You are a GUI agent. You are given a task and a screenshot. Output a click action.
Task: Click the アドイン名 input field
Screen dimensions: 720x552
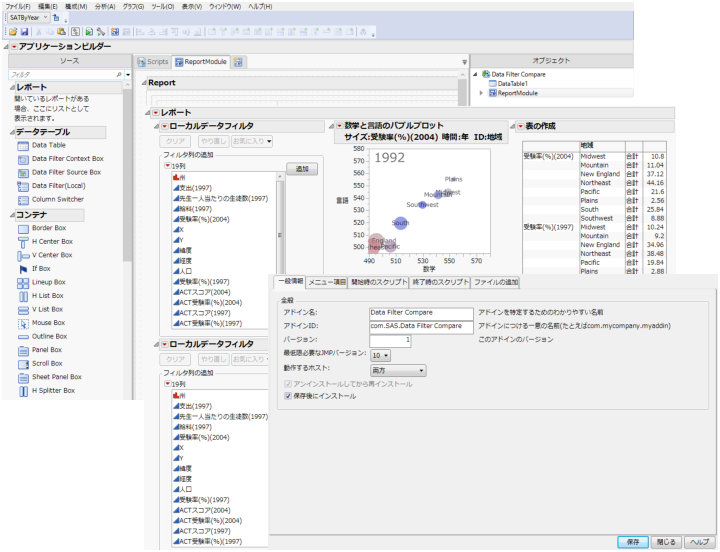421,314
